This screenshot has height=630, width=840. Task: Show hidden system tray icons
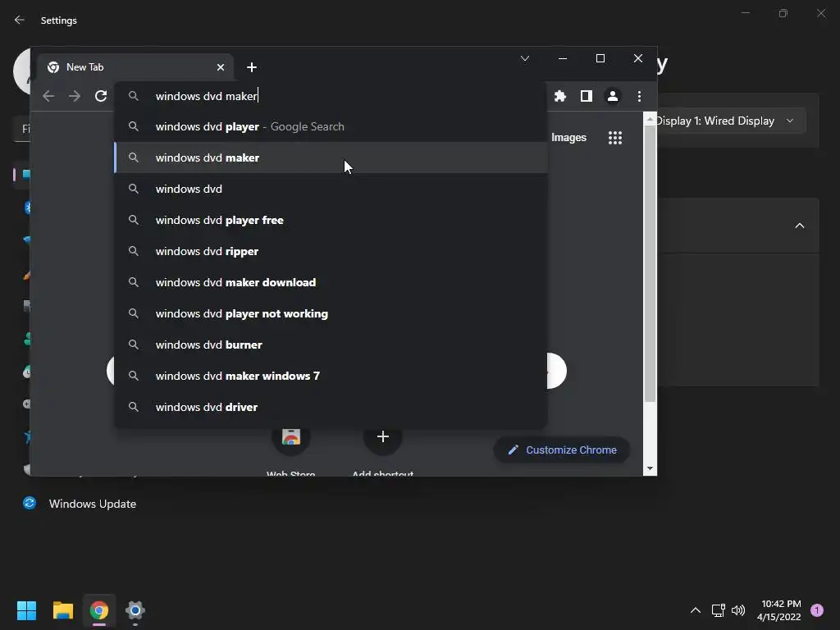point(696,610)
